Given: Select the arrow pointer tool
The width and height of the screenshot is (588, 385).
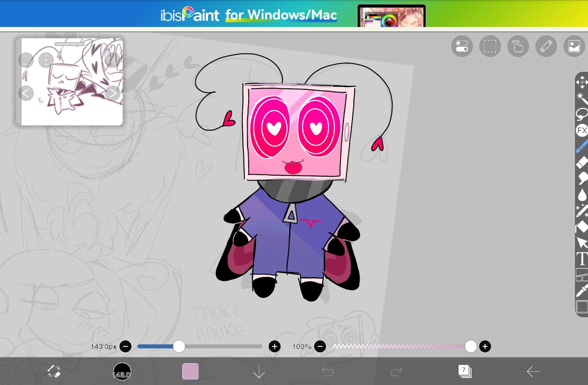Looking at the screenshot, I should click(x=582, y=243).
